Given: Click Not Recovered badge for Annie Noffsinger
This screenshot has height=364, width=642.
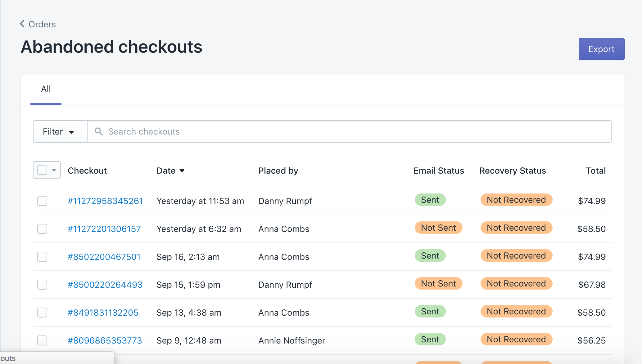Looking at the screenshot, I should (516, 340).
